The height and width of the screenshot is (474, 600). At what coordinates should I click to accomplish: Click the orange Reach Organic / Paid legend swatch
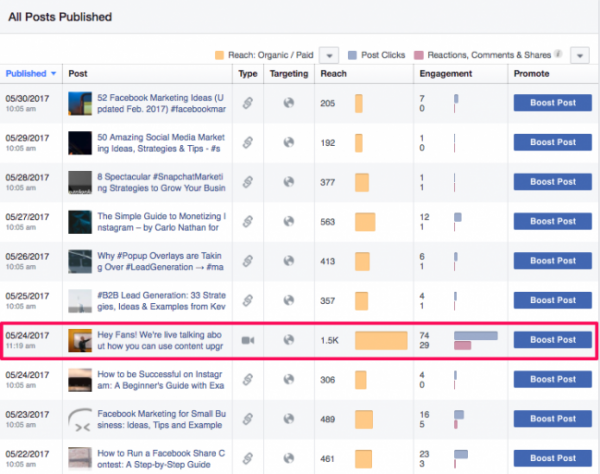[x=220, y=55]
